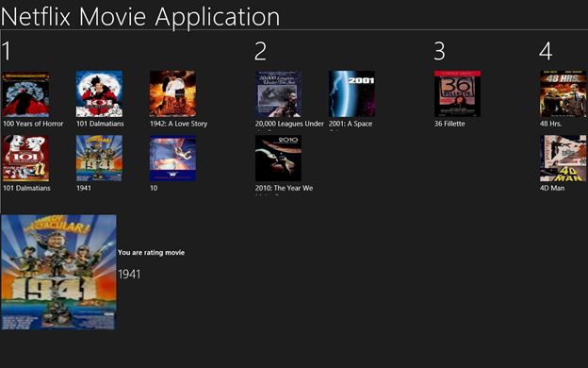Click group header 4
The width and height of the screenshot is (588, 368).
coord(546,51)
